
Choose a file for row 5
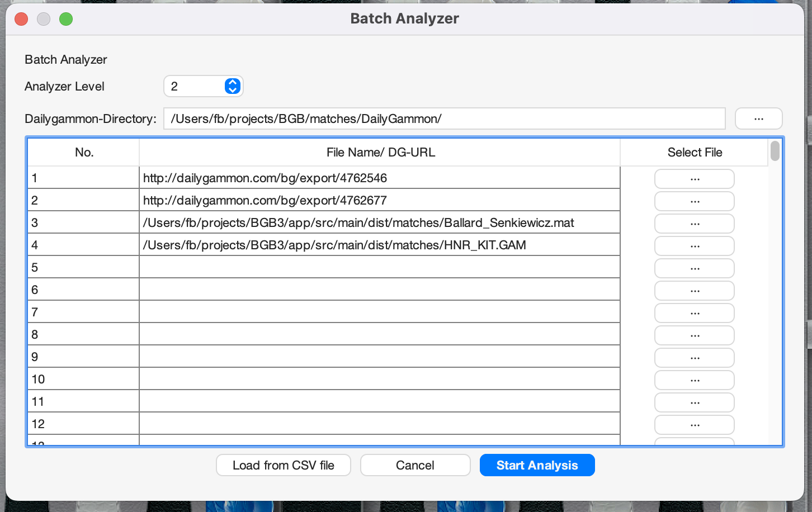(x=694, y=268)
